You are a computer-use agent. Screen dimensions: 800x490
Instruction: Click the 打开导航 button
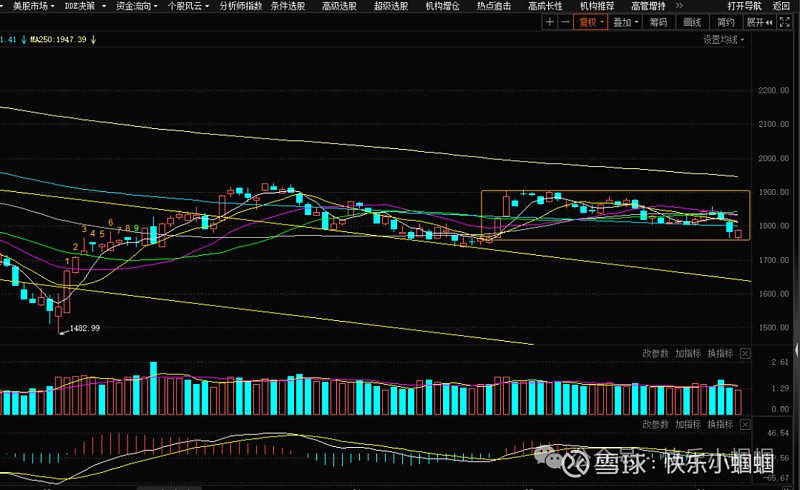tap(744, 6)
